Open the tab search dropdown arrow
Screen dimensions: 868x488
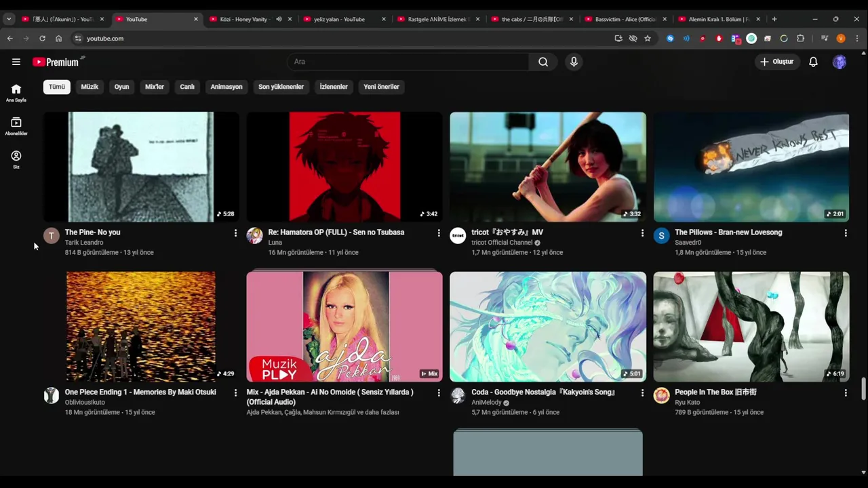click(x=9, y=19)
